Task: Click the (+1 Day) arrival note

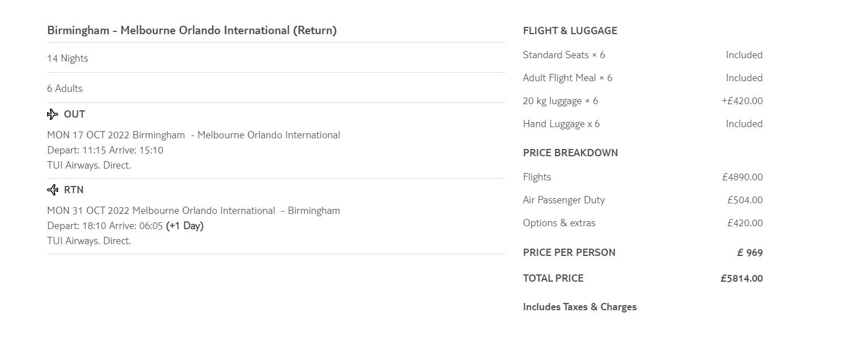Action: click(x=185, y=226)
